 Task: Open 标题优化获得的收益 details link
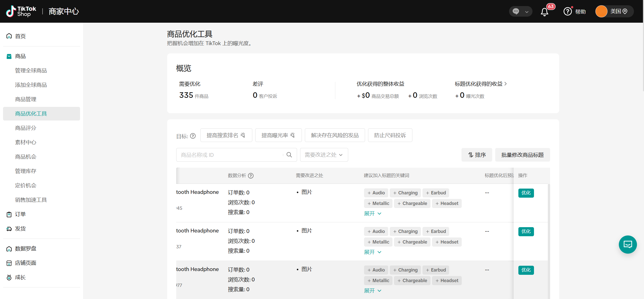(x=481, y=84)
